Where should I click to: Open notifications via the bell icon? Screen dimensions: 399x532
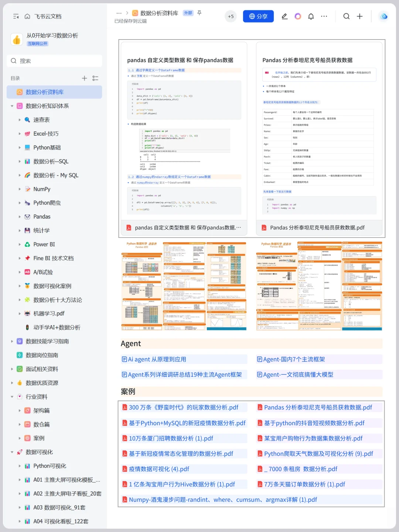pos(311,16)
